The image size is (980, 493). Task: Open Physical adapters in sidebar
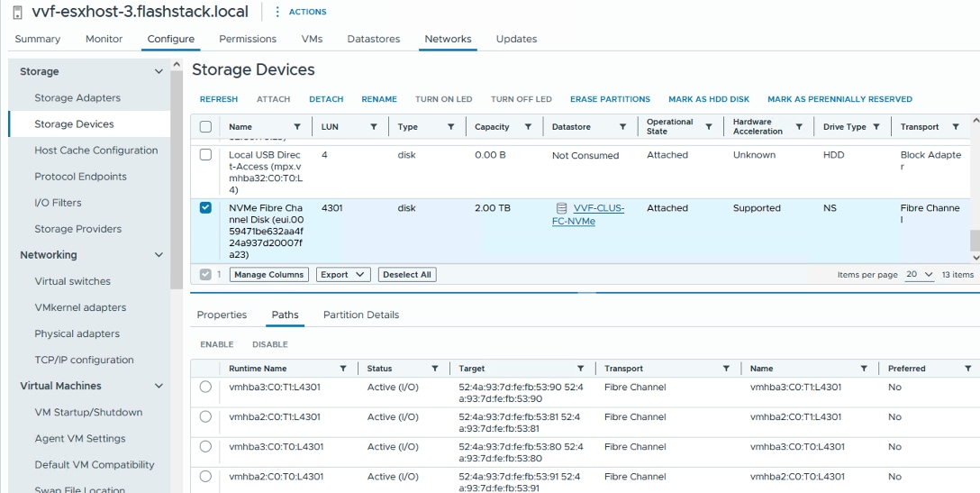77,333
